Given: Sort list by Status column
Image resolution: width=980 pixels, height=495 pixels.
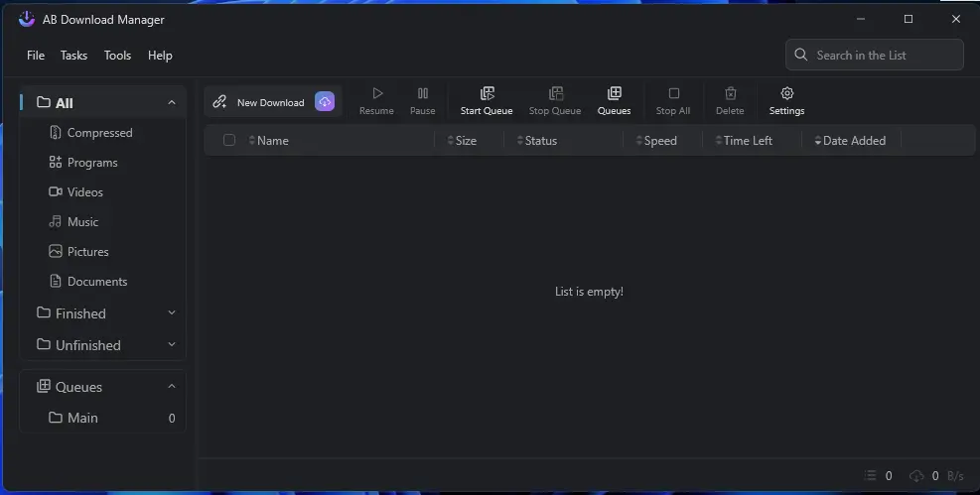Looking at the screenshot, I should (x=537, y=141).
